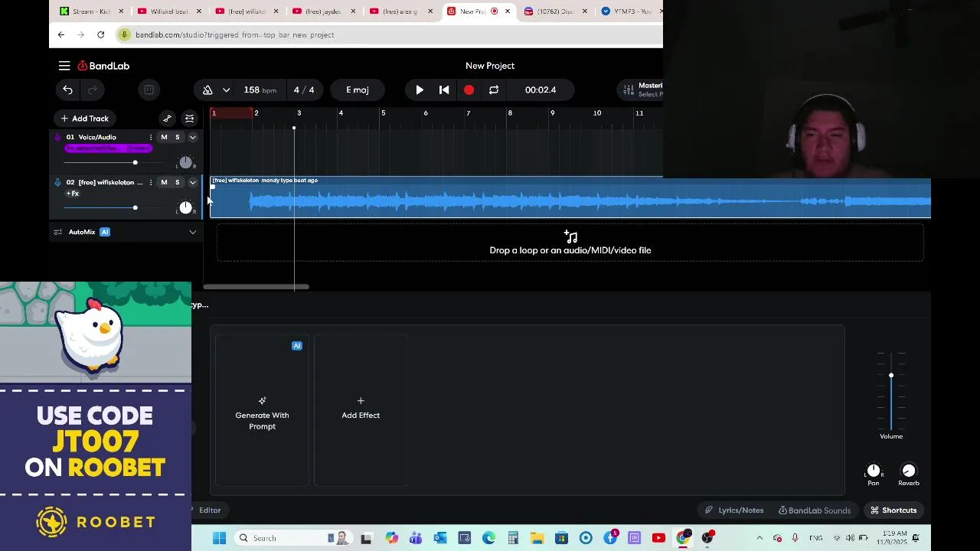Open the E maj key selector
980x551 pixels.
click(358, 90)
